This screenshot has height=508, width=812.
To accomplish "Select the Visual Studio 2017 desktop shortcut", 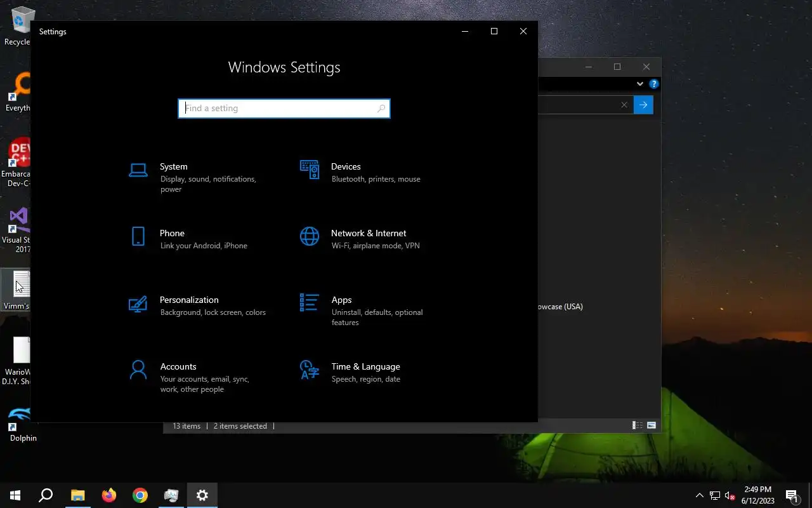I will (18, 230).
